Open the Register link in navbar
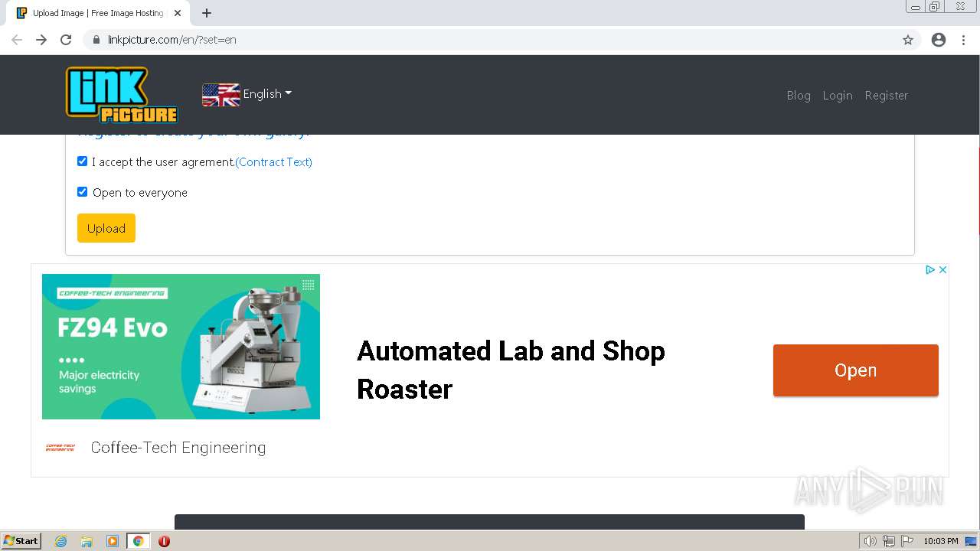 coord(887,96)
